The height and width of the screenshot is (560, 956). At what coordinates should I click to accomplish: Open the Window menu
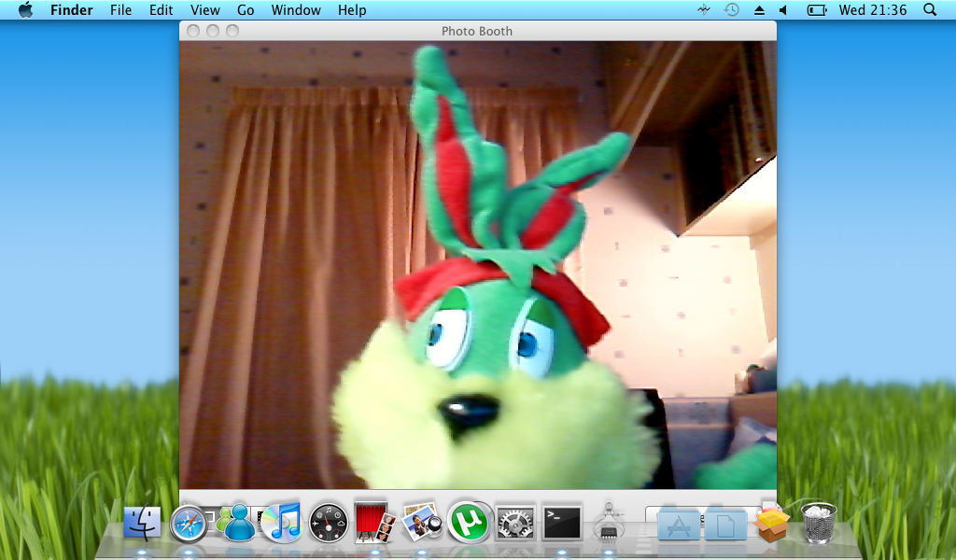click(296, 9)
